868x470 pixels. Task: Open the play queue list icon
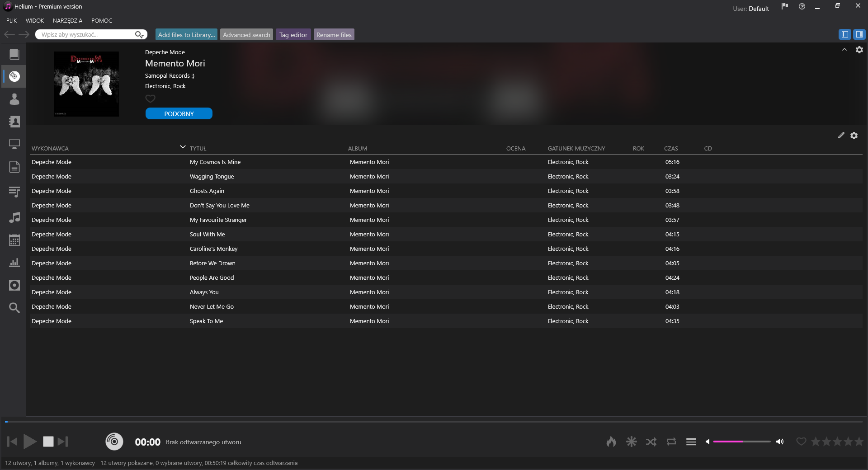[x=691, y=442]
